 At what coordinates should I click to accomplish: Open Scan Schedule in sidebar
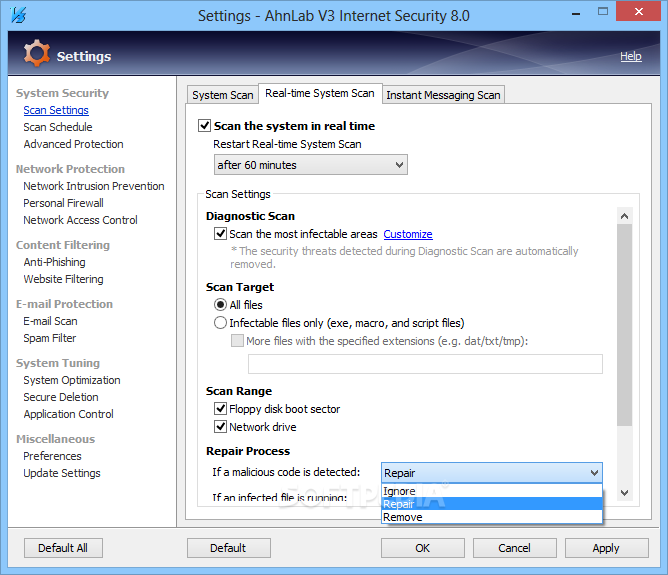(x=58, y=127)
